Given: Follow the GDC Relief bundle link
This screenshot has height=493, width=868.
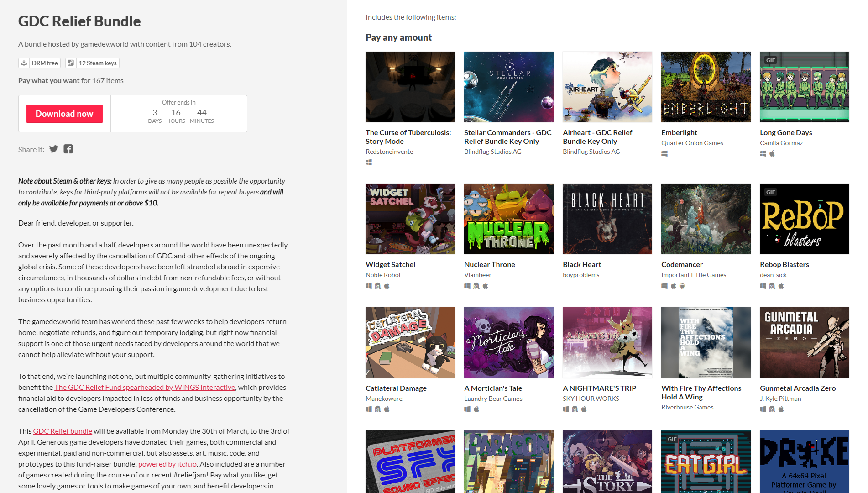Looking at the screenshot, I should (x=63, y=431).
